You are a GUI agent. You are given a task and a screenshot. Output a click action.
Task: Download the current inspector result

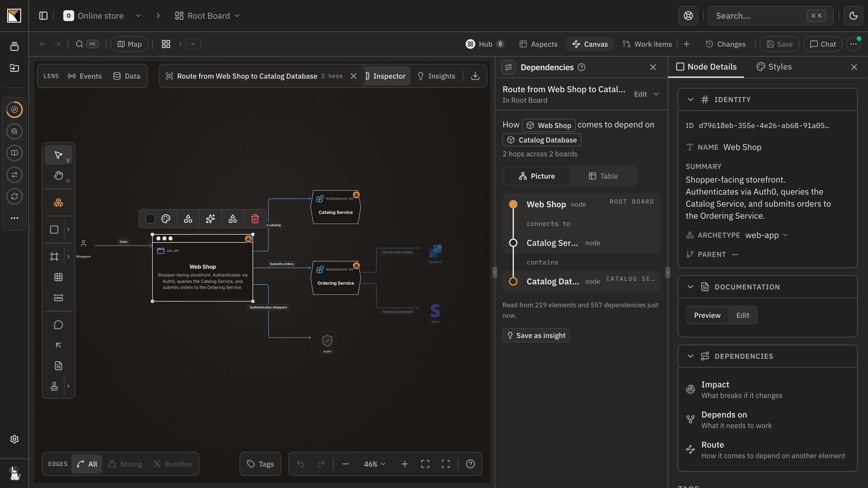(x=475, y=76)
